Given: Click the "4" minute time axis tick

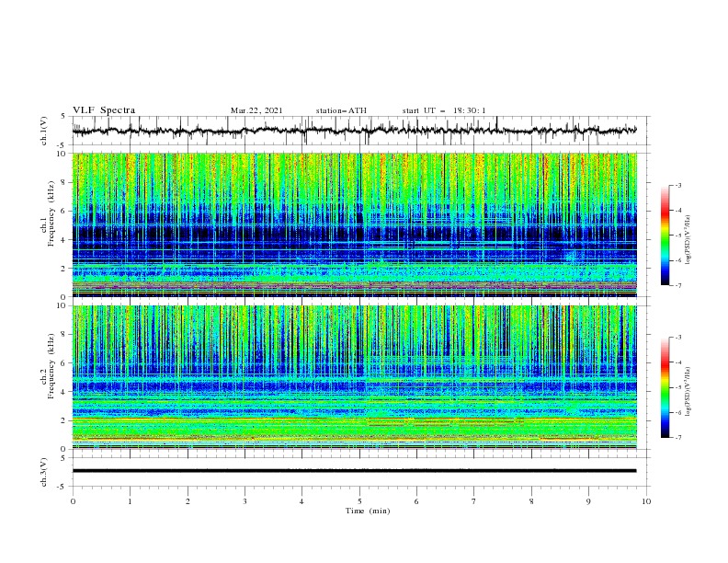Looking at the screenshot, I should click(301, 501).
